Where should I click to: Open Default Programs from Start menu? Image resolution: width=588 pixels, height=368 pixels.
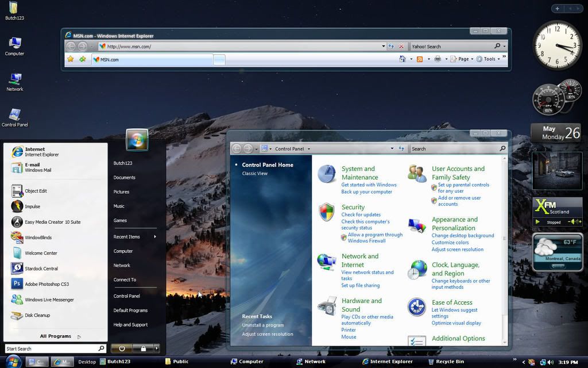click(x=130, y=310)
